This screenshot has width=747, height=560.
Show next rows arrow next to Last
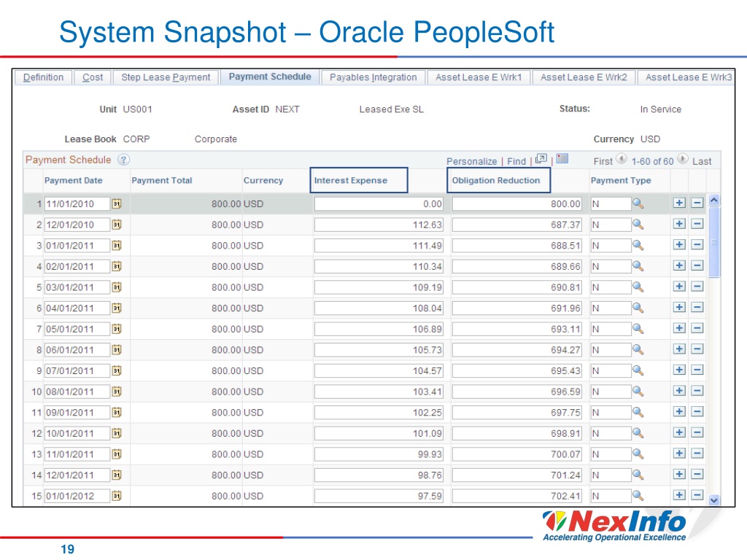coord(683,158)
